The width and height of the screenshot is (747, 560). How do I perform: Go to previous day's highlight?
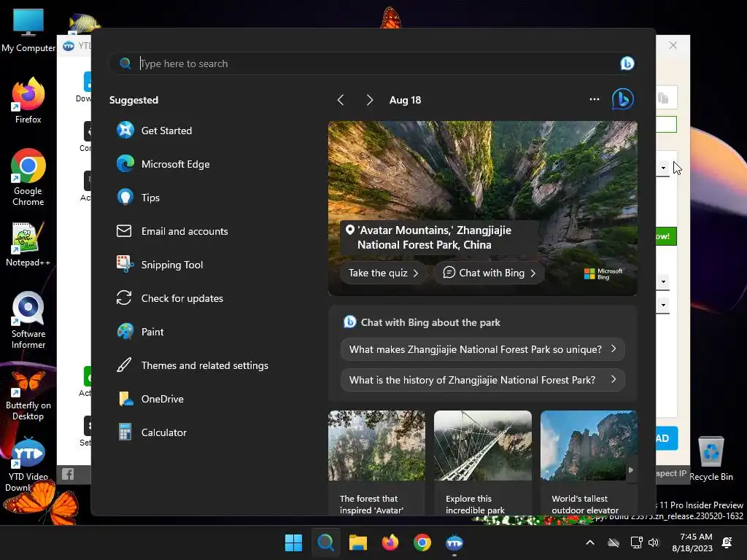(341, 100)
